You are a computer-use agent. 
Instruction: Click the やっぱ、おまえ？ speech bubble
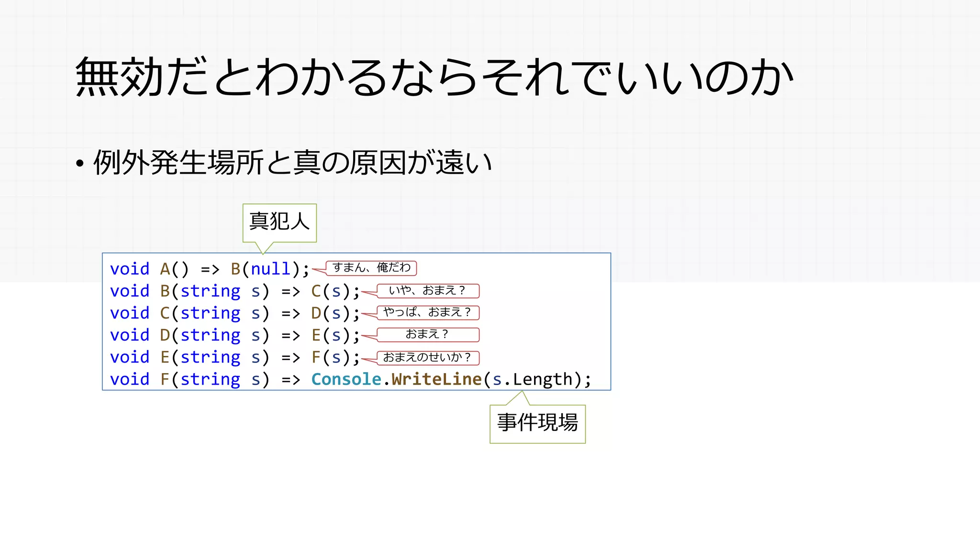pyautogui.click(x=428, y=312)
